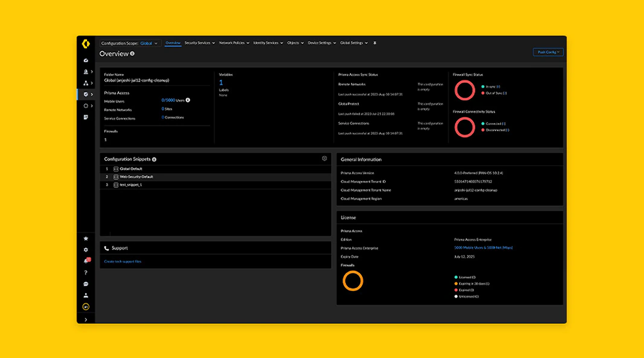Click the Variables count 1 link
The height and width of the screenshot is (358, 644).
coord(221,82)
